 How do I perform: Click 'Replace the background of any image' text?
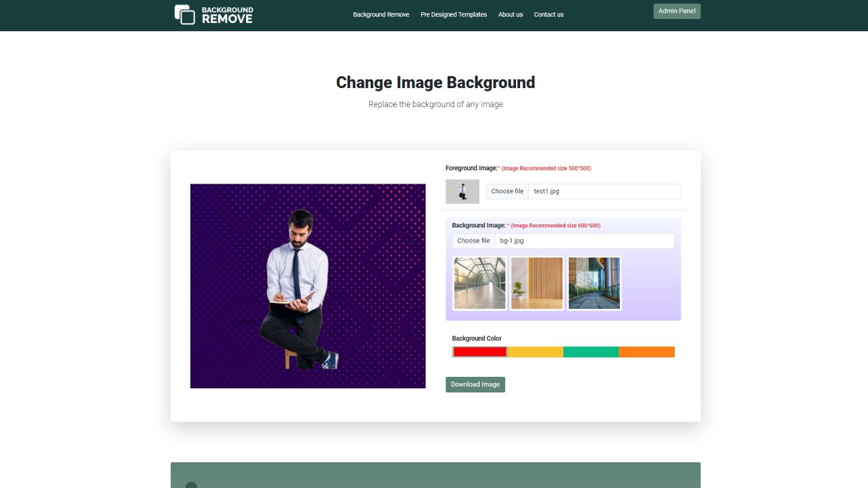(x=435, y=104)
